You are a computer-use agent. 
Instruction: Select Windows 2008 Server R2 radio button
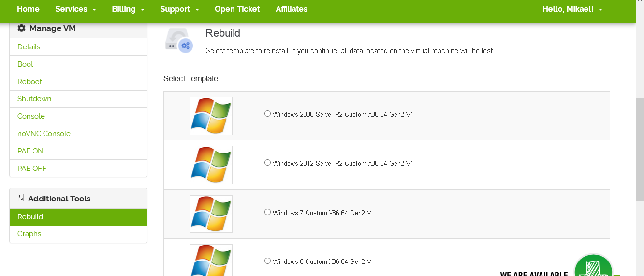click(267, 114)
